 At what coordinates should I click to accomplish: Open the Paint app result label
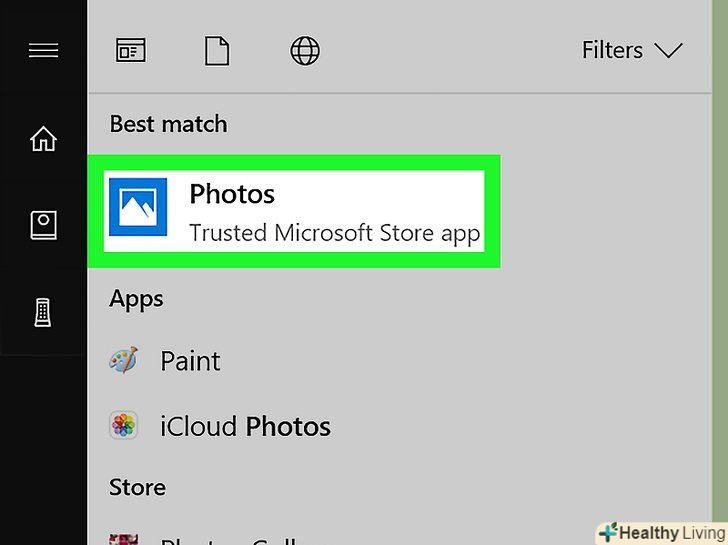[x=190, y=361]
